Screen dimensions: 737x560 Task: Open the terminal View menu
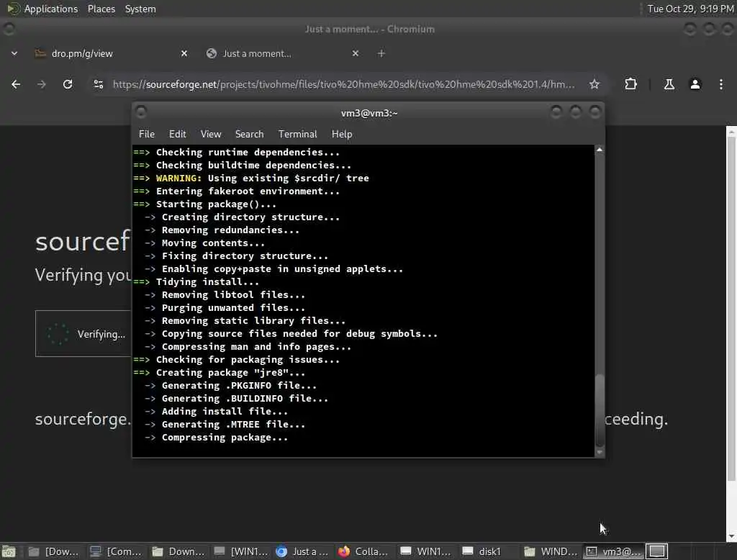(211, 134)
